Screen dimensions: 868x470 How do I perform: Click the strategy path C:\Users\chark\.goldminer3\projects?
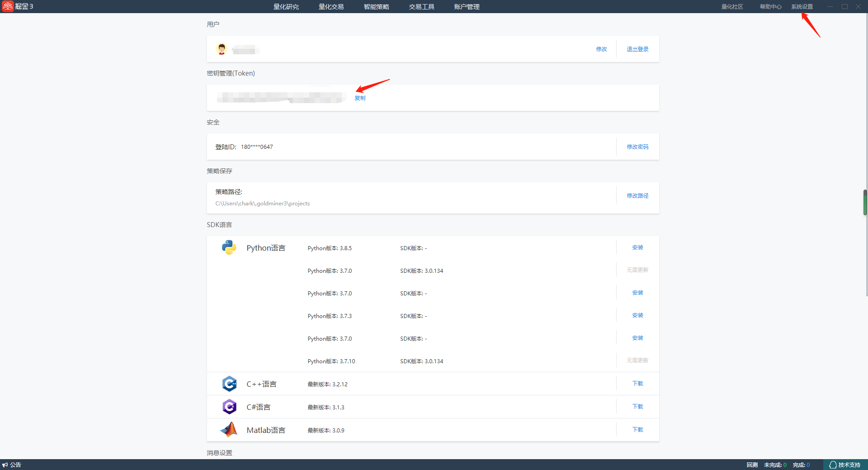263,204
